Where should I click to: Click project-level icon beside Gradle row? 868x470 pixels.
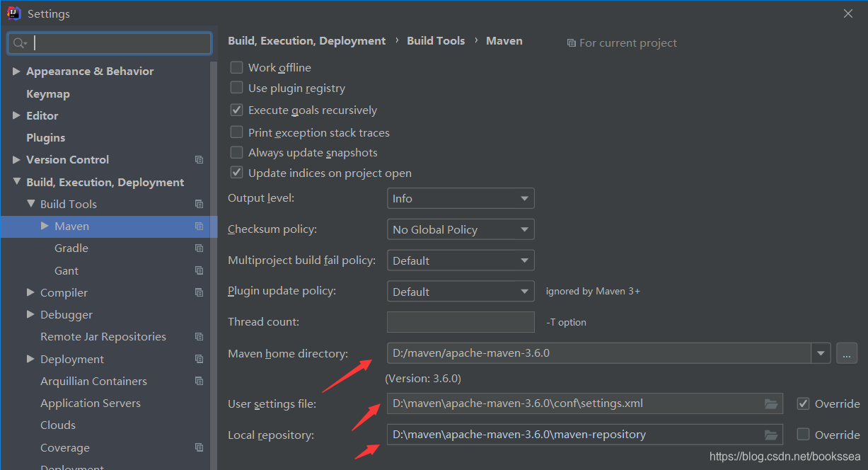(x=199, y=248)
